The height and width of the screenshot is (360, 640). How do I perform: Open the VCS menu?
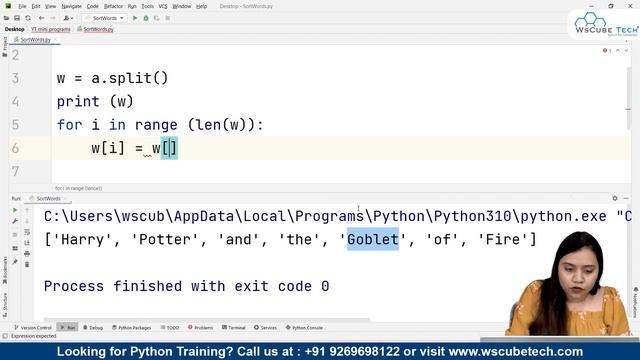coord(163,6)
